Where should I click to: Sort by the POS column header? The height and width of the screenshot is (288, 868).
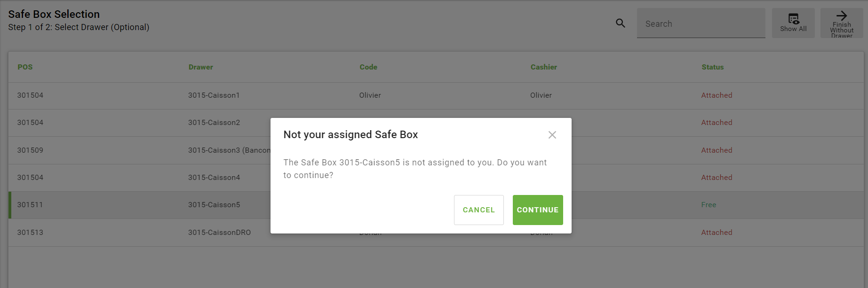pos(25,67)
